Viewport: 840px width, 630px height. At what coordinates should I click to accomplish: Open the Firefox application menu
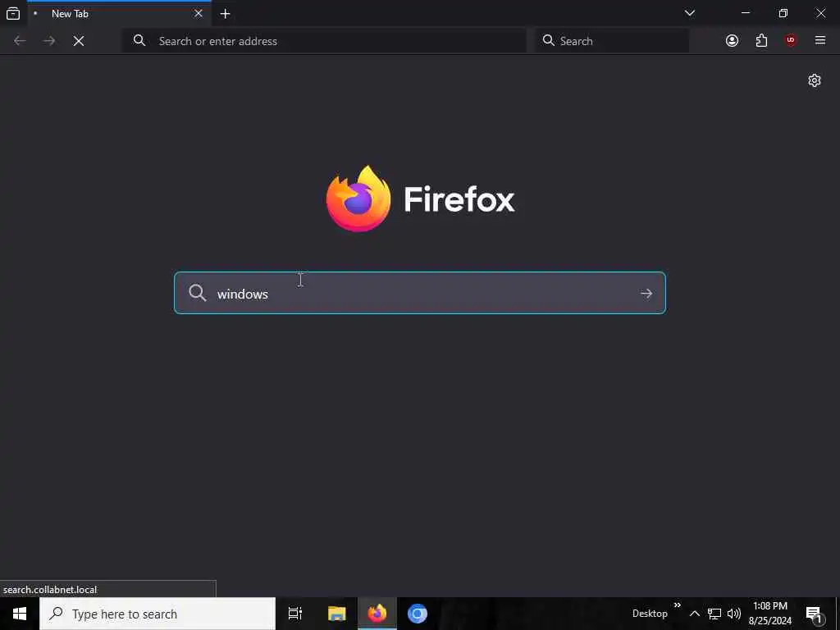coord(820,41)
